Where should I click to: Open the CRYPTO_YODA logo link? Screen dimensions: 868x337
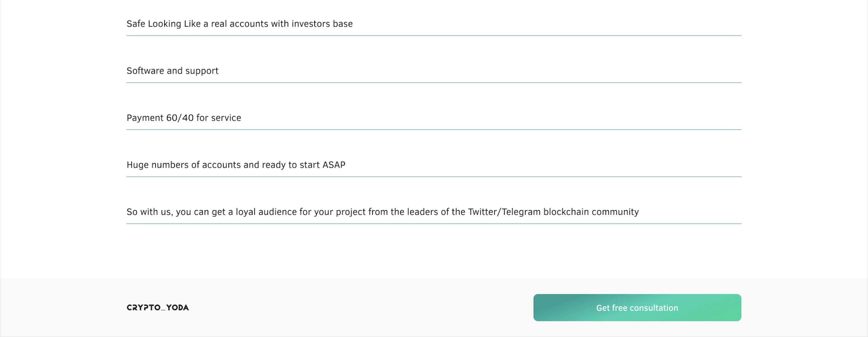pos(158,307)
